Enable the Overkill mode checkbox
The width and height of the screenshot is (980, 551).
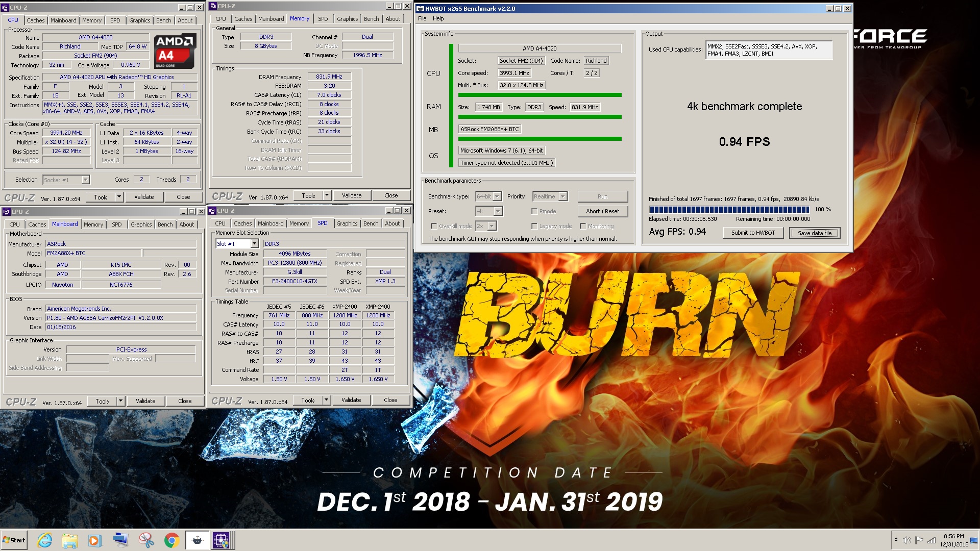pos(434,226)
